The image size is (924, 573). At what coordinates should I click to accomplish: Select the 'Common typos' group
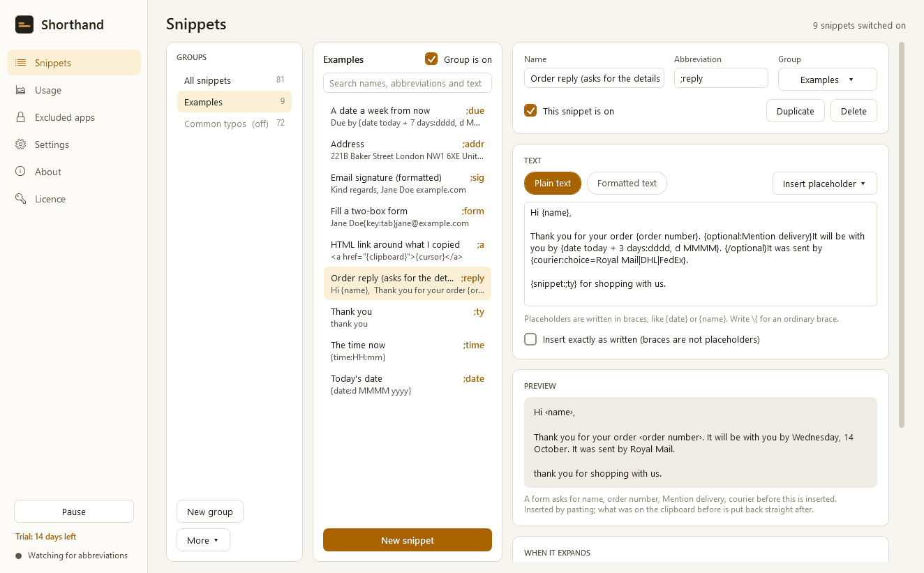(x=234, y=124)
